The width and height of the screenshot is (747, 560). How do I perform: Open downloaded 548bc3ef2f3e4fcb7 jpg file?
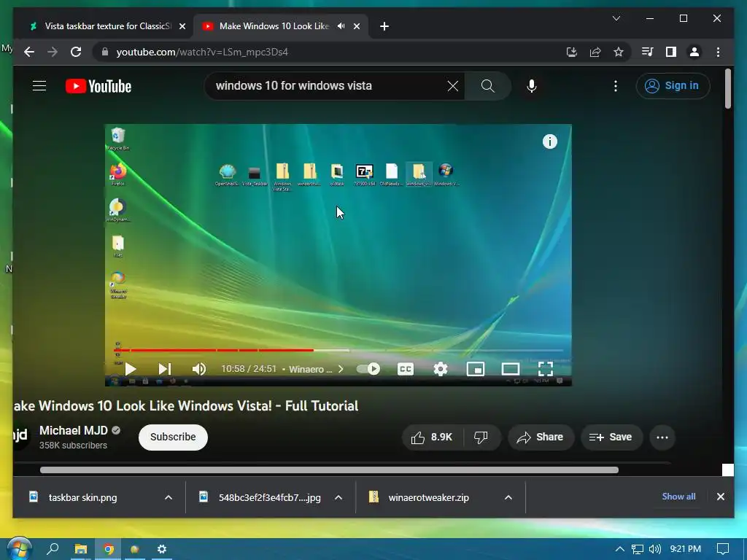click(x=269, y=497)
